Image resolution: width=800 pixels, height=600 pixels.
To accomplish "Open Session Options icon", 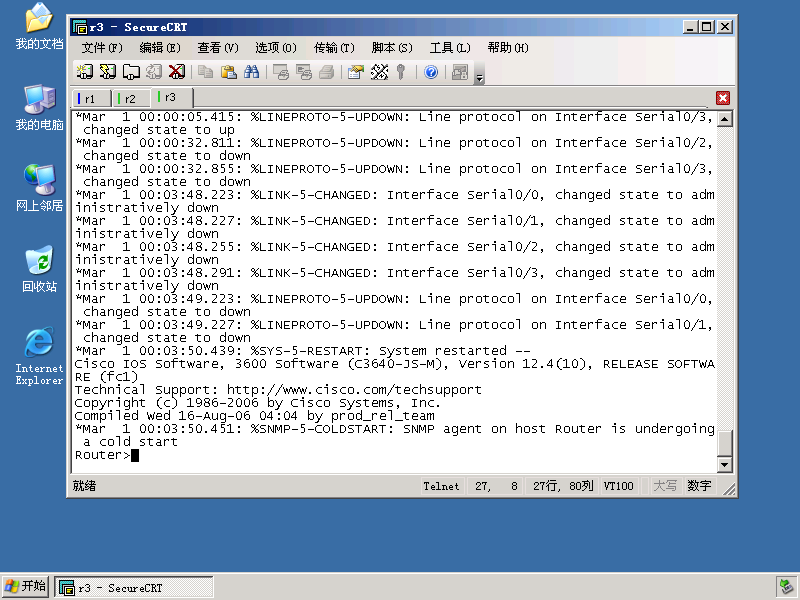I will (356, 72).
